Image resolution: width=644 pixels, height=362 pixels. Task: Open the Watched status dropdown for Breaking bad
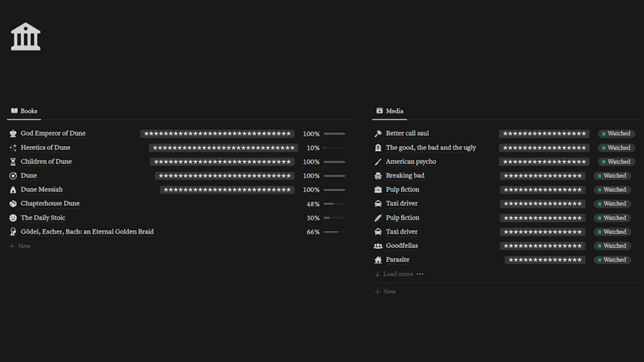[612, 176]
